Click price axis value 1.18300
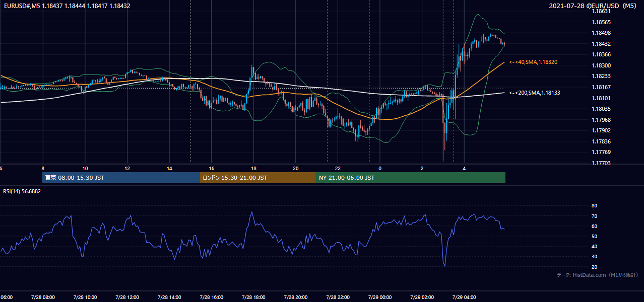644x302 pixels. point(602,66)
